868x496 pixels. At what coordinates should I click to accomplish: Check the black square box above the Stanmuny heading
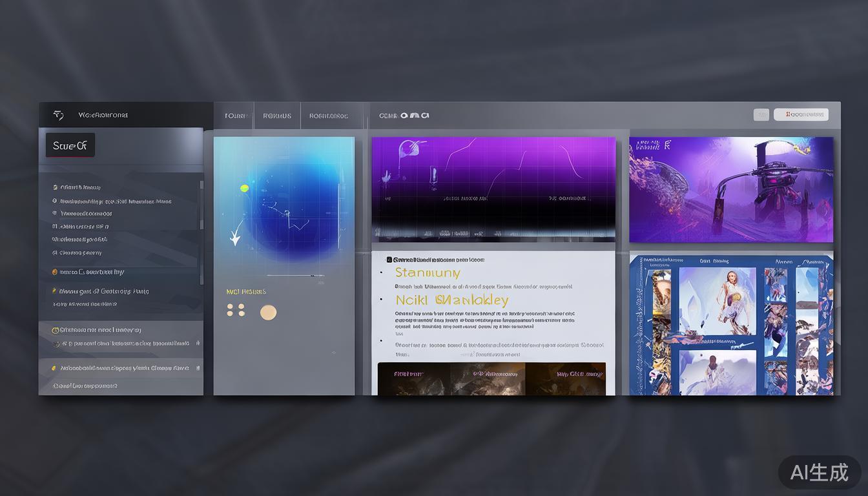[x=389, y=260]
